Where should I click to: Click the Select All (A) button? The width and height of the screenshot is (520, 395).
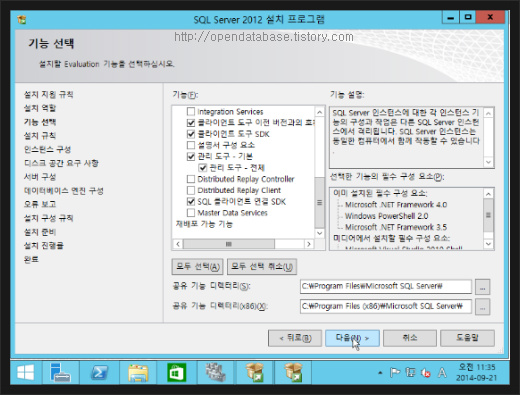pos(198,267)
